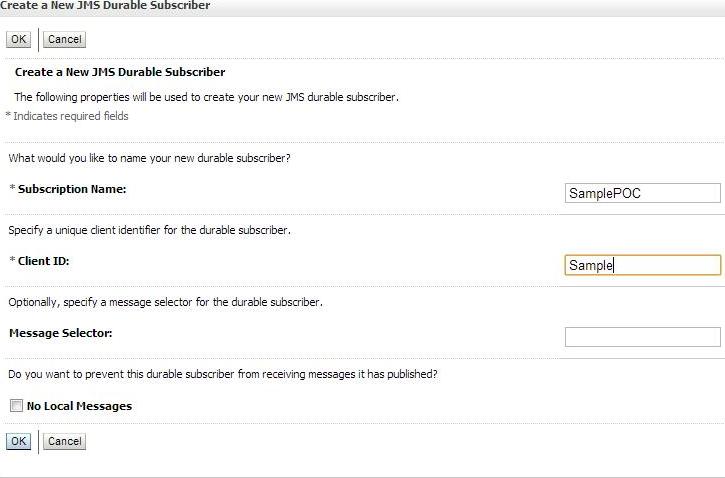This screenshot has width=725, height=478.
Task: Click the Message Selector label
Action: coord(61,333)
